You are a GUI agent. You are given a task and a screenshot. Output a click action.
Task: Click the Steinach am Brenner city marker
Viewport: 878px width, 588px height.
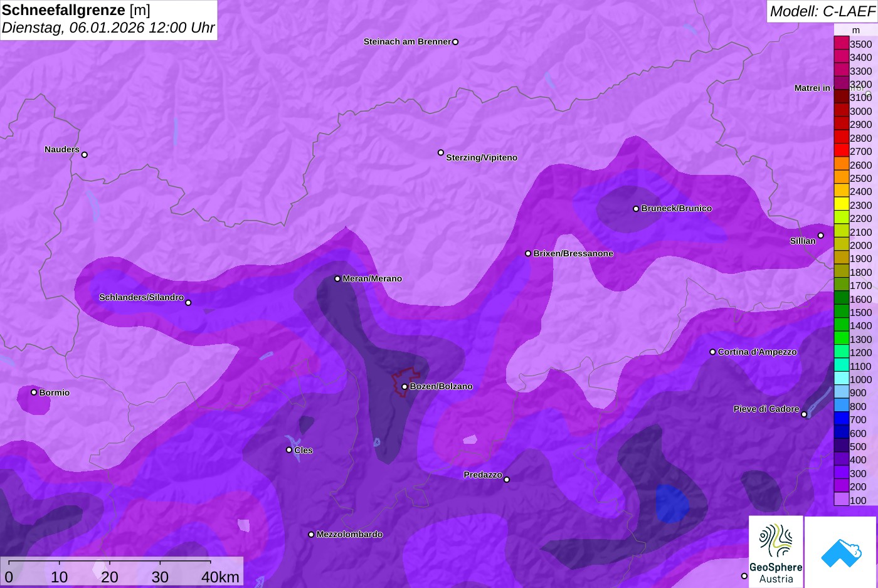pos(455,42)
